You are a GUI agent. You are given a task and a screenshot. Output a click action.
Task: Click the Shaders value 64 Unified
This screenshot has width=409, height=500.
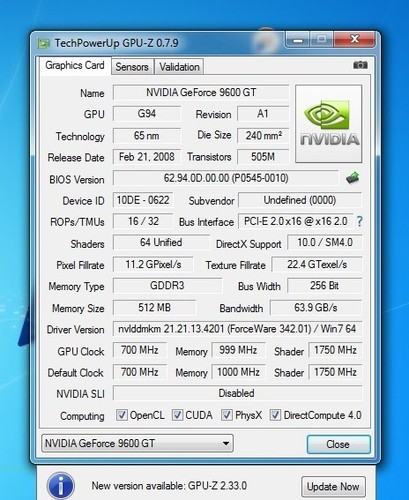pyautogui.click(x=161, y=242)
